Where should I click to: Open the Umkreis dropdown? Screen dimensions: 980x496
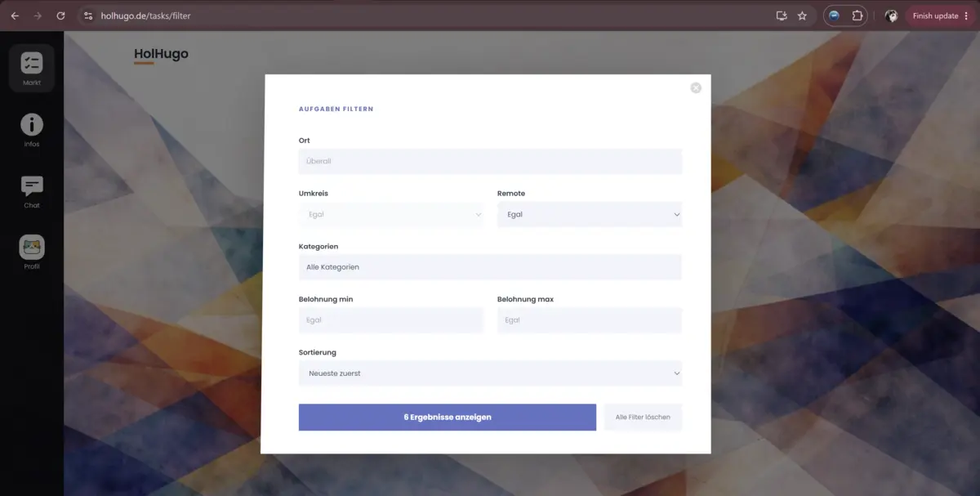[x=391, y=215]
